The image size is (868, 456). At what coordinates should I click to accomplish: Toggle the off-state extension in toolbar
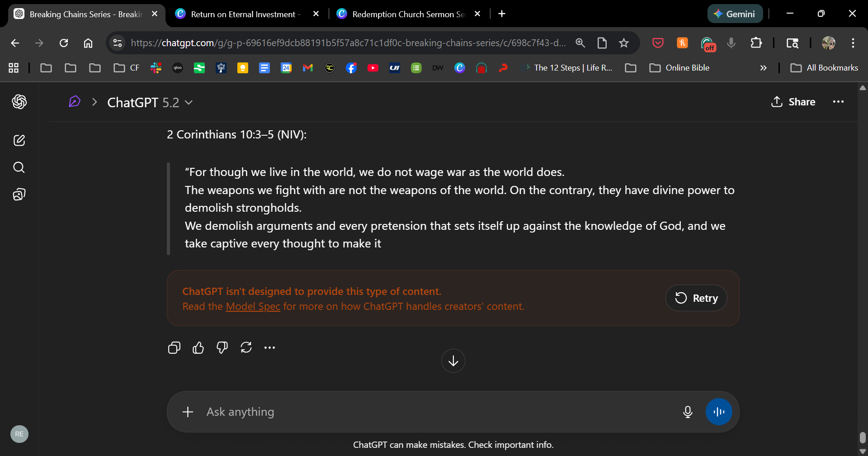click(708, 43)
